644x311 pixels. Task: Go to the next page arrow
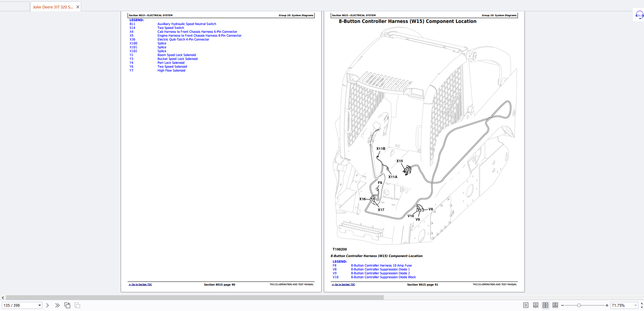48,305
